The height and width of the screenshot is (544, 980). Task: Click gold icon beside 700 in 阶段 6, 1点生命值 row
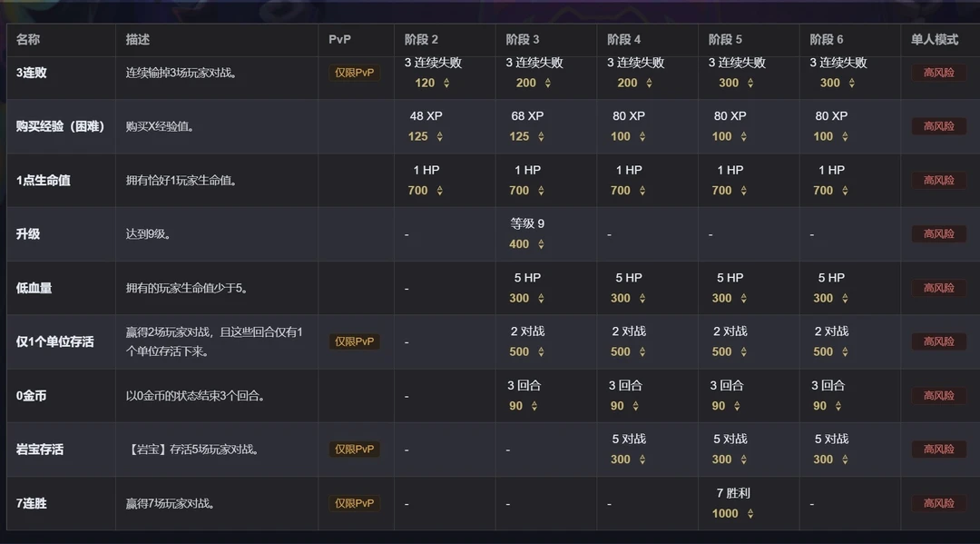(x=845, y=191)
